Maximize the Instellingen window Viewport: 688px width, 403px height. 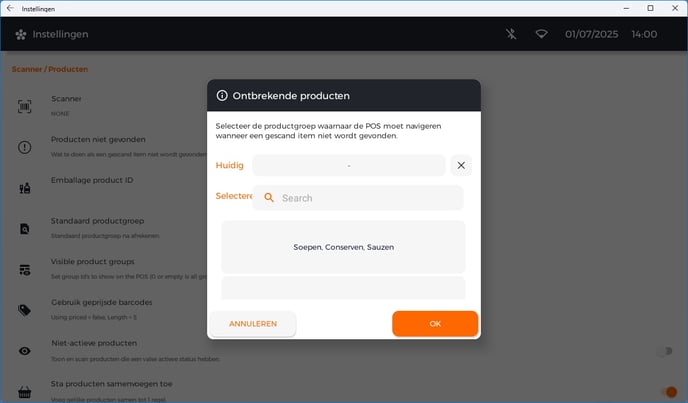pos(650,8)
